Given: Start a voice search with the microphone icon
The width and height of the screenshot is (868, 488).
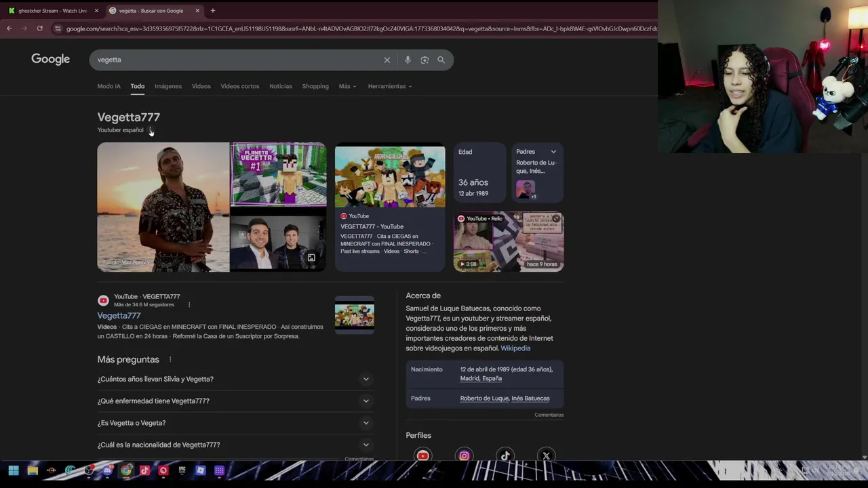Looking at the screenshot, I should [x=408, y=60].
